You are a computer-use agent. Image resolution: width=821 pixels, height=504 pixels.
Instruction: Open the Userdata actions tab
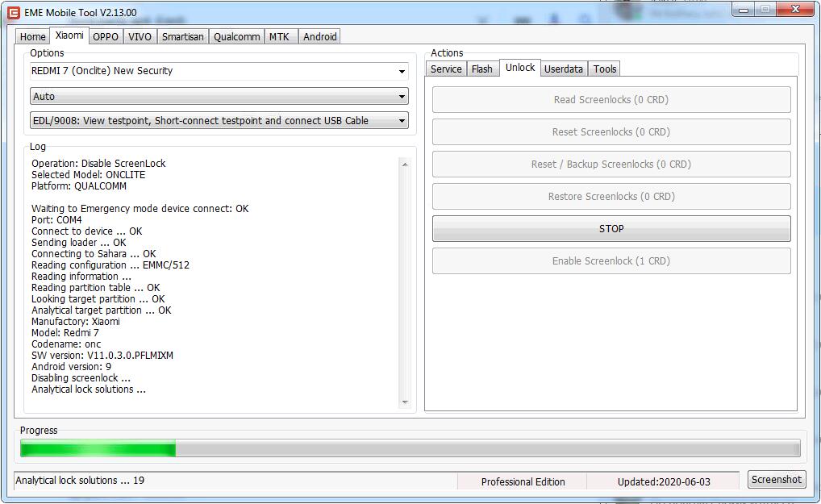tap(564, 69)
